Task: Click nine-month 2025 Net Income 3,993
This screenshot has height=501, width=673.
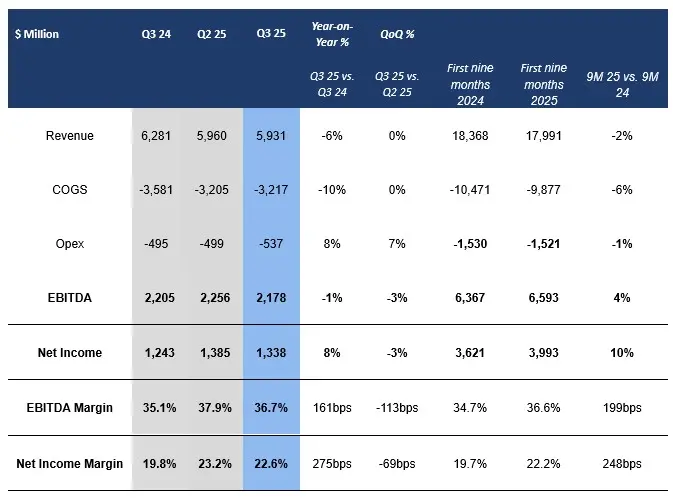Action: tap(544, 352)
